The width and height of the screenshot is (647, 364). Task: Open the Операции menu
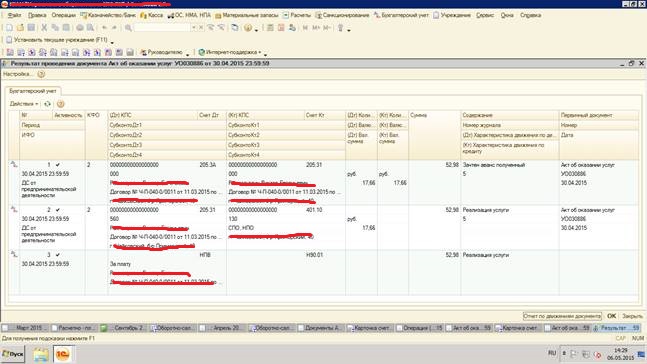pos(64,15)
